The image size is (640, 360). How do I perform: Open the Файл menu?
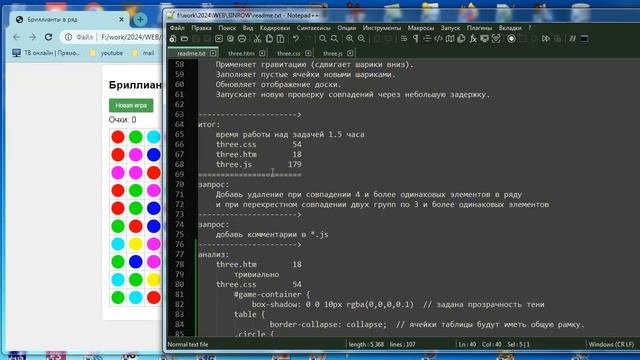click(177, 28)
